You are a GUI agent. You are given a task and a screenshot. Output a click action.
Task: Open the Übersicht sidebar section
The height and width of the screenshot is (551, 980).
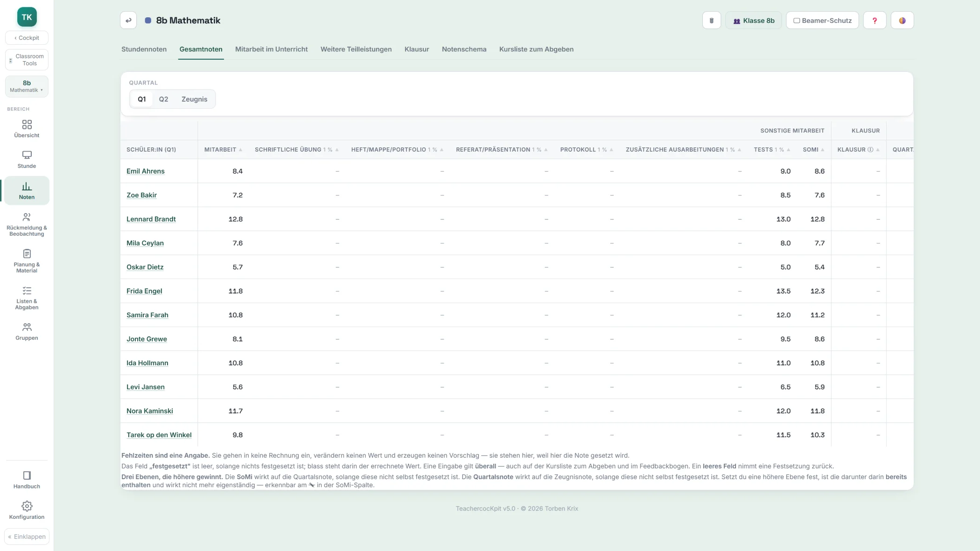[x=27, y=129]
